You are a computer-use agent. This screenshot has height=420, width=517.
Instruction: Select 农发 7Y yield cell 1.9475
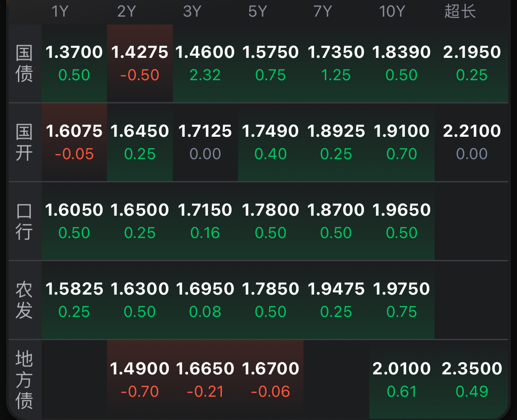click(x=336, y=300)
